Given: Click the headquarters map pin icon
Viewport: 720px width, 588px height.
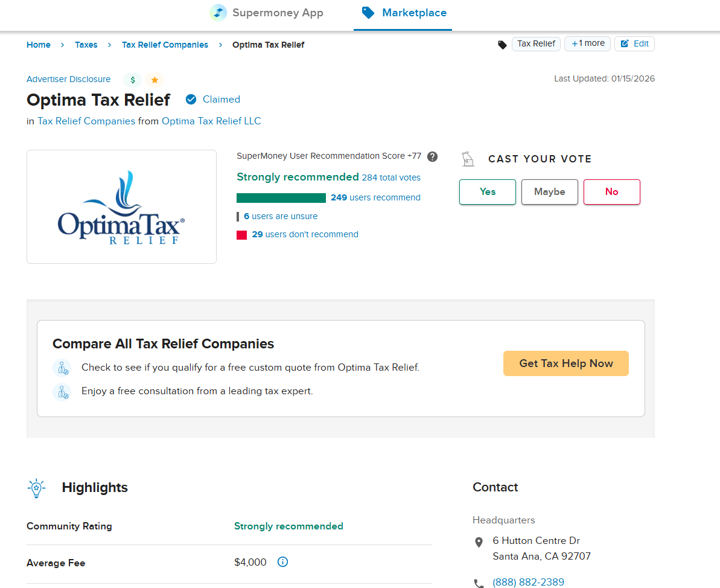Looking at the screenshot, I should pos(479,543).
